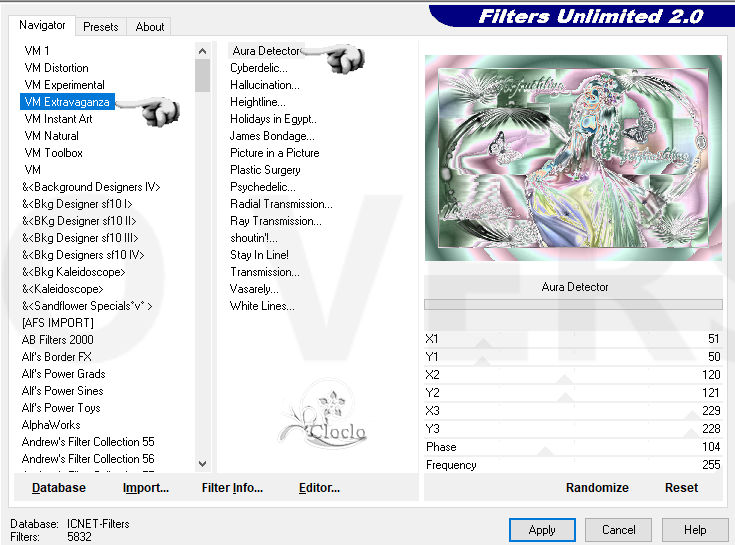Viewport: 735px width, 545px height.
Task: Choose the Hallucination... filter
Action: click(265, 85)
